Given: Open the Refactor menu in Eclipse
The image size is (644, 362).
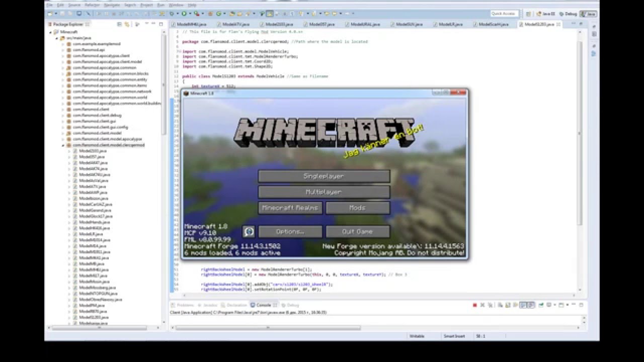Looking at the screenshot, I should pyautogui.click(x=92, y=5).
